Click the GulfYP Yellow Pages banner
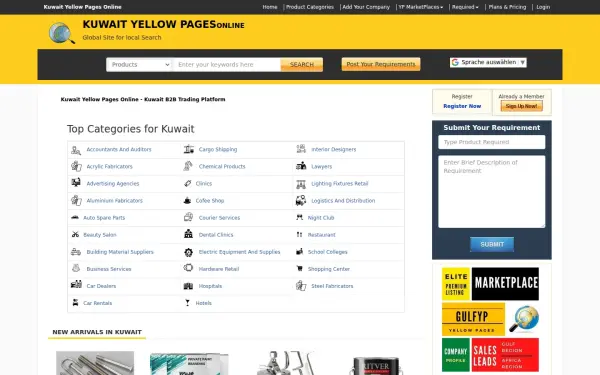Viewport: 600px width, 375px height. pos(473,319)
